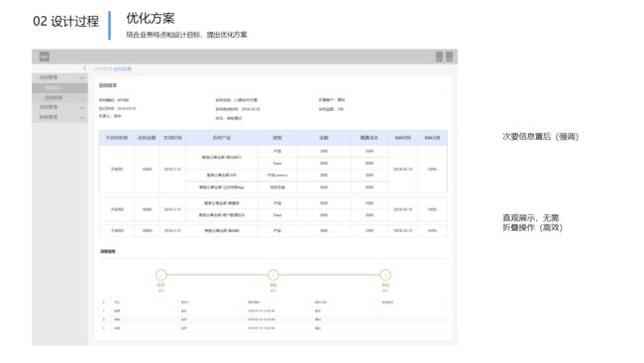Click the slide title 优化方案

click(x=151, y=19)
